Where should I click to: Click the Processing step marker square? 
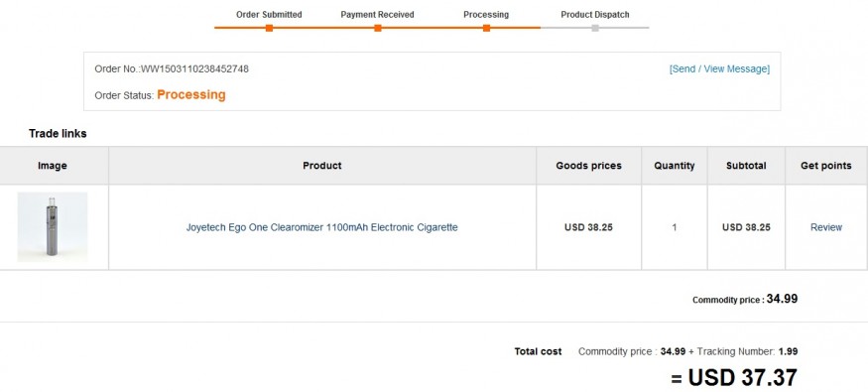pyautogui.click(x=486, y=28)
